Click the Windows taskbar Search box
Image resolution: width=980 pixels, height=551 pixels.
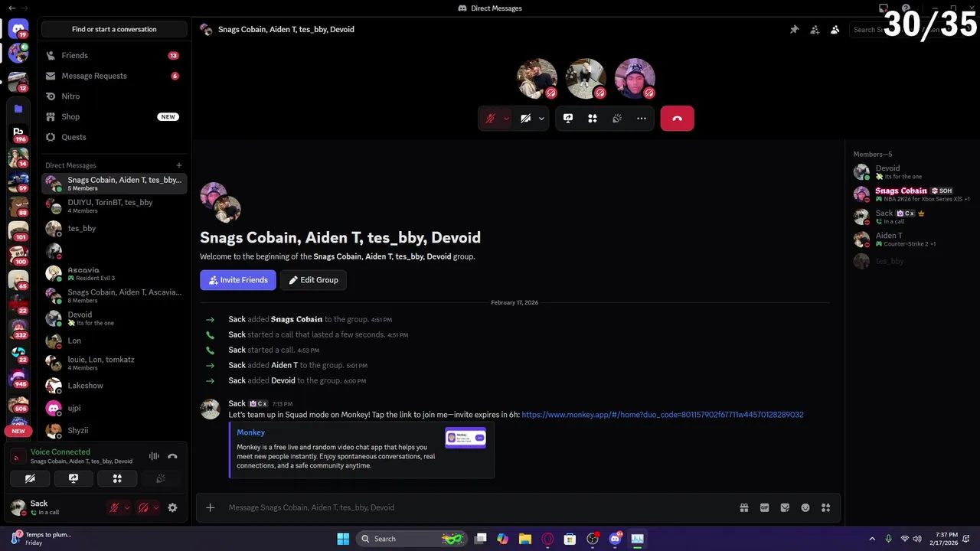pos(411,539)
